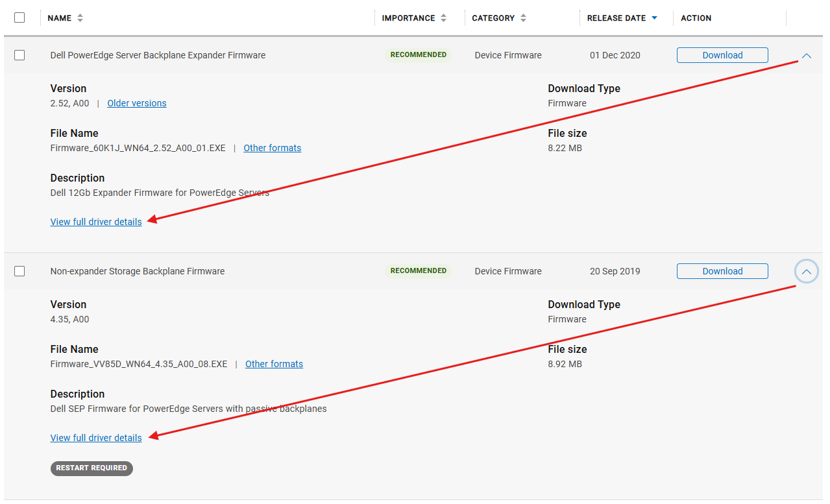Check the Non-expander Storage Backplane Firmware row
The width and height of the screenshot is (830, 504).
coord(19,271)
